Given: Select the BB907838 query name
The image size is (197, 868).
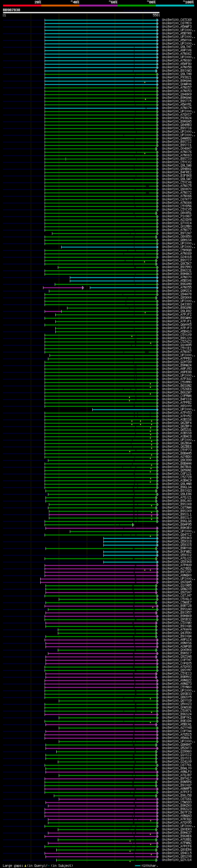Looking at the screenshot, I should coord(11,10).
